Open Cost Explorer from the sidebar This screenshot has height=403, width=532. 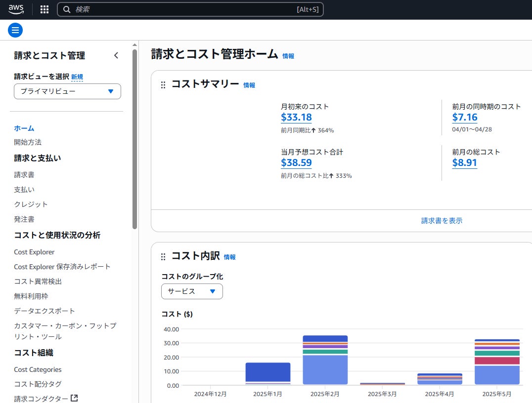(34, 252)
